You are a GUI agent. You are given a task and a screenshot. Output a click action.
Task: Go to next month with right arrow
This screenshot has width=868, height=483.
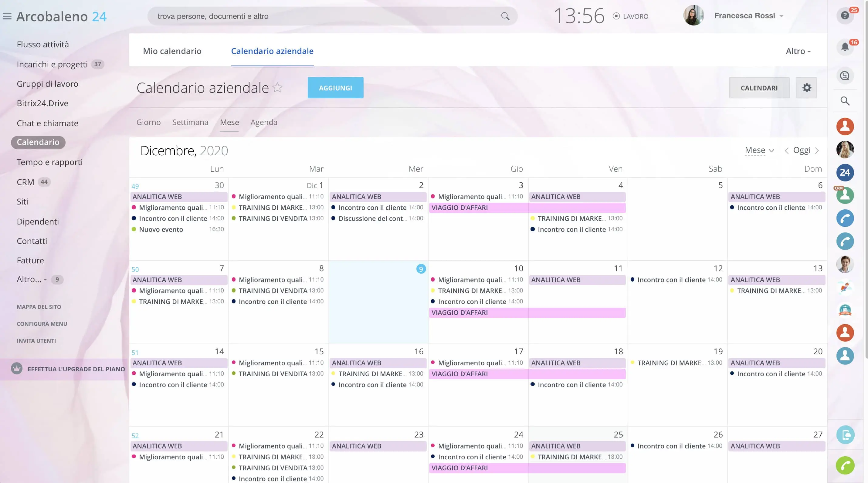[x=817, y=150]
